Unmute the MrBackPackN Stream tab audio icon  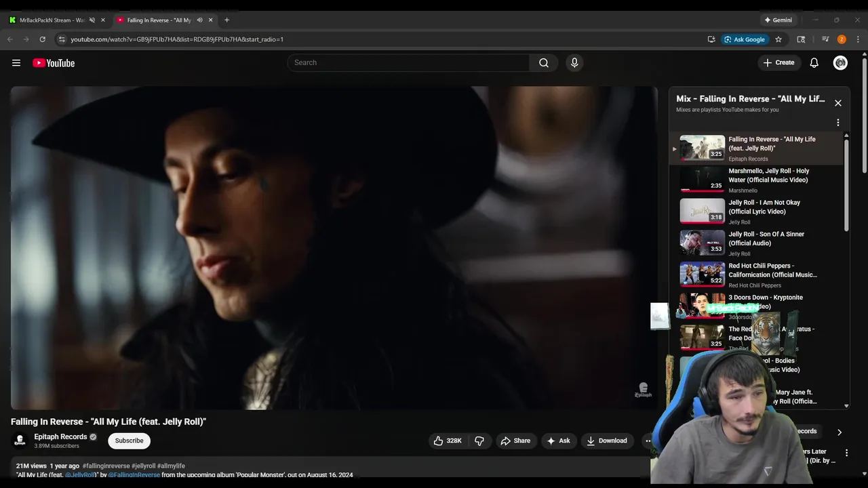pyautogui.click(x=92, y=20)
